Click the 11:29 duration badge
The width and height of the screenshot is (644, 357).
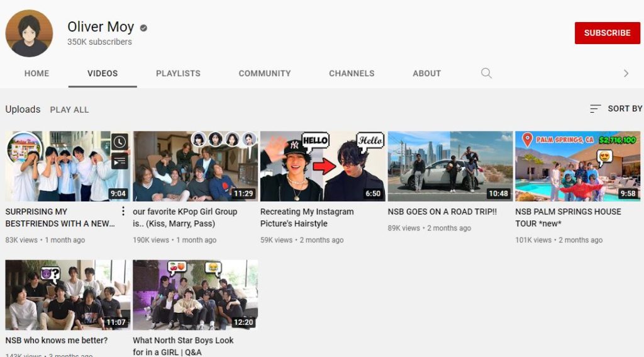(x=243, y=193)
